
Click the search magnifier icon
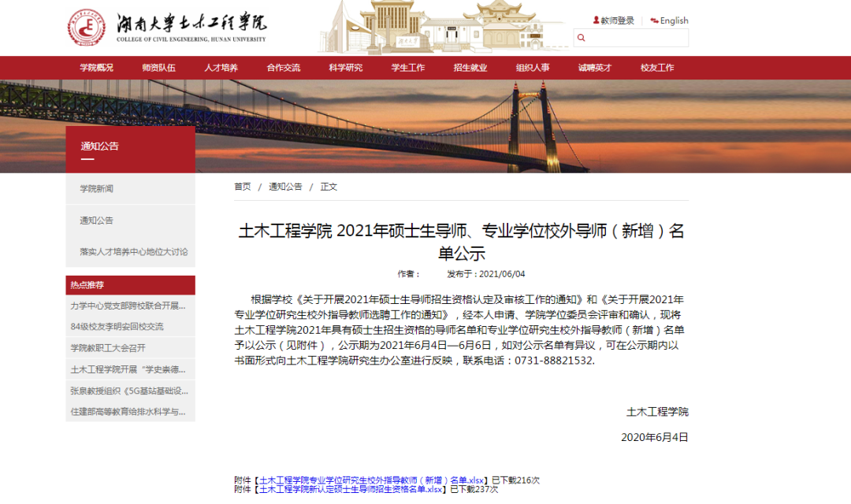582,38
